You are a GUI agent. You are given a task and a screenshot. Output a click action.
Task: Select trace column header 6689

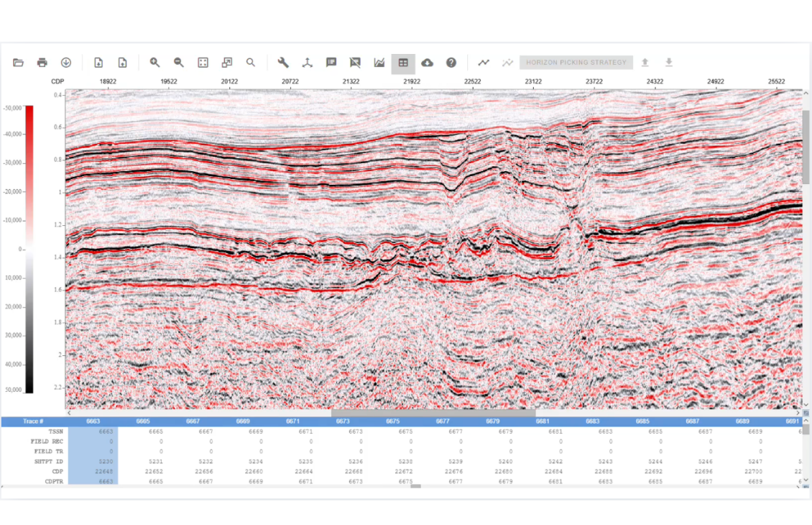click(742, 421)
